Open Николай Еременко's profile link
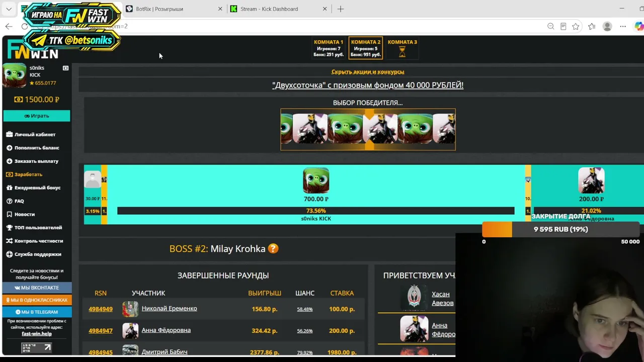 169,309
